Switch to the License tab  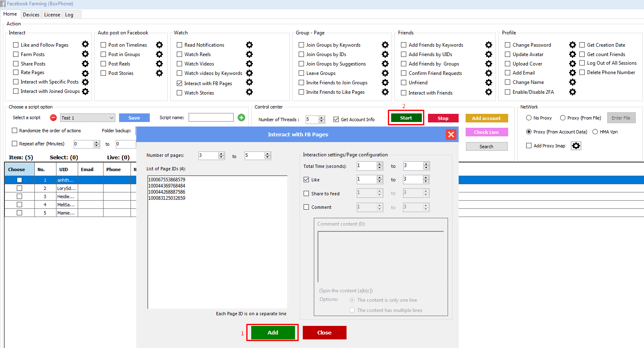coord(52,15)
